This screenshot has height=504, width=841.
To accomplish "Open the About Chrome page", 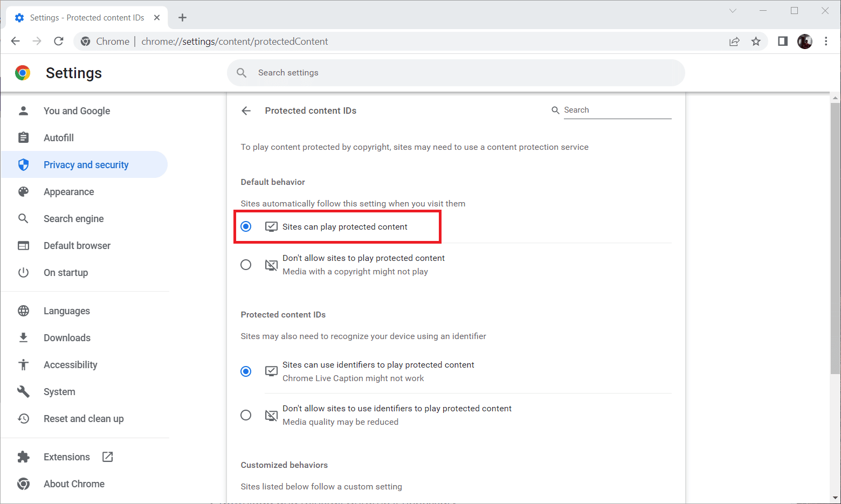I will 74,484.
